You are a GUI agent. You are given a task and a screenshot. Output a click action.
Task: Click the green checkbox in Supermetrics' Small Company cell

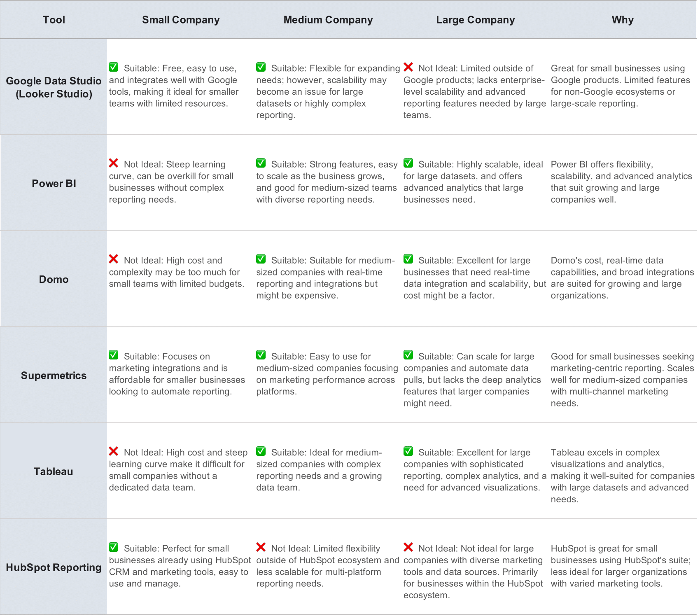(x=114, y=355)
